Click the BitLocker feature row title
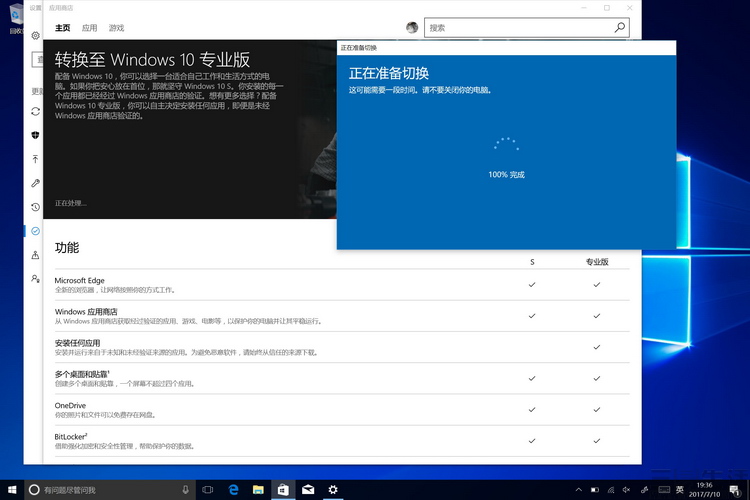Screen dimensions: 750x500 coord(71,437)
